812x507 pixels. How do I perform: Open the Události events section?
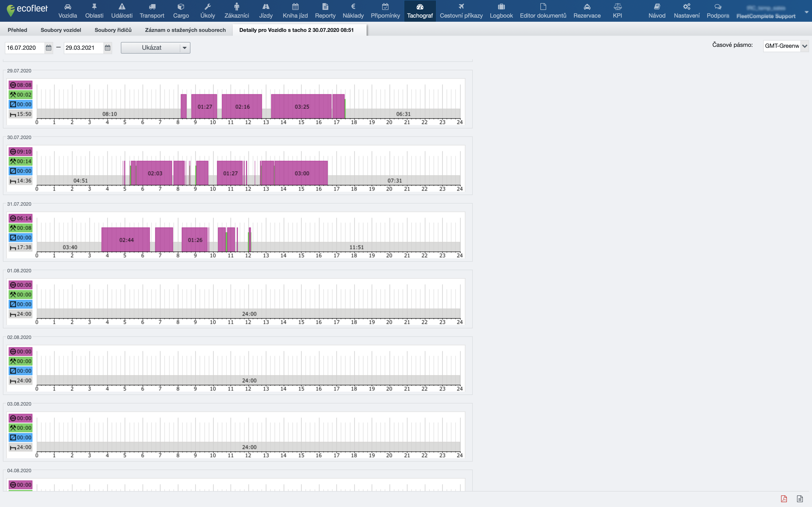122,11
